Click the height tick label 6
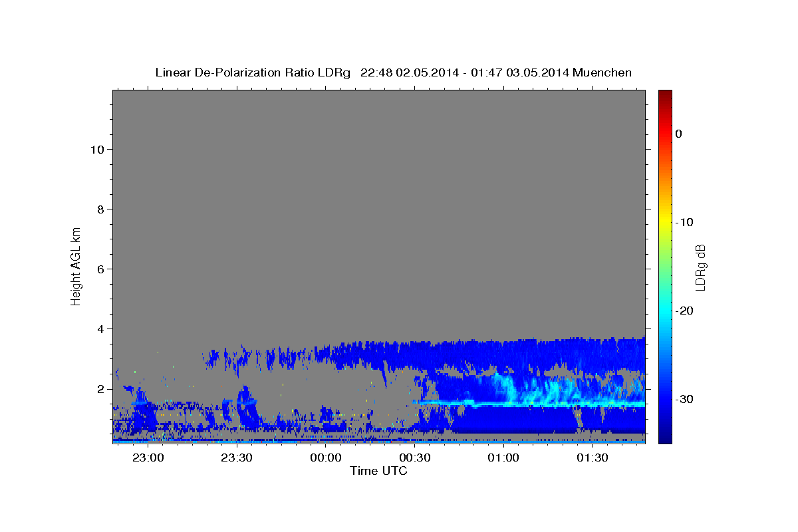This screenshot has height=532, width=798. pyautogui.click(x=100, y=269)
